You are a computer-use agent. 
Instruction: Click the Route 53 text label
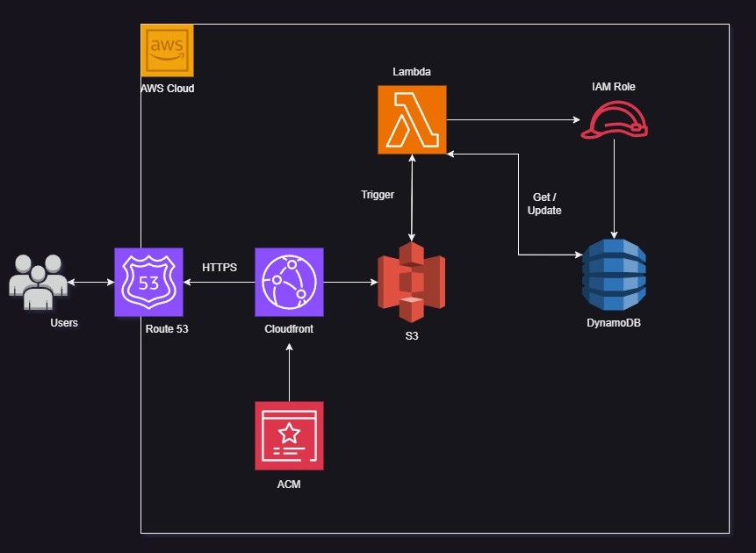[x=167, y=329]
